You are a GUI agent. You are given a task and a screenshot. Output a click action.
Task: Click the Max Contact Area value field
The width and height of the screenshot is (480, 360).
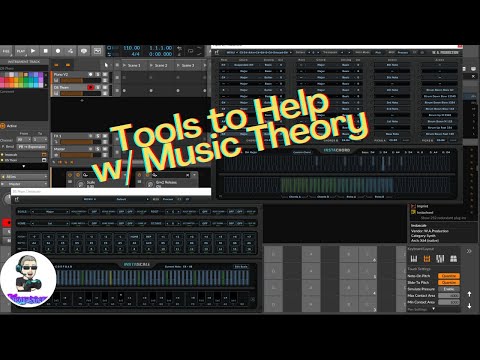coord(449,296)
